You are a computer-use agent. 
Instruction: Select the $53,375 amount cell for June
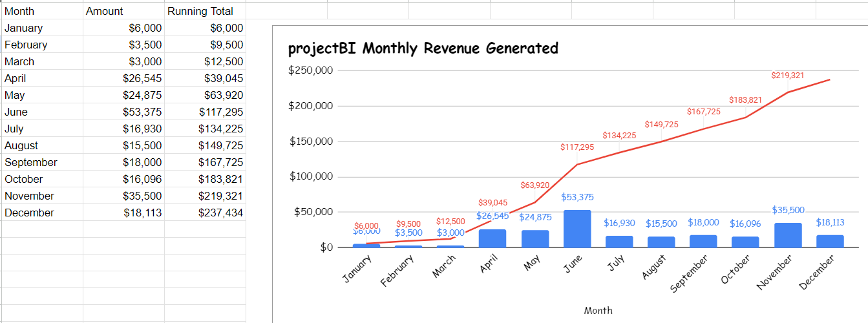coord(123,112)
